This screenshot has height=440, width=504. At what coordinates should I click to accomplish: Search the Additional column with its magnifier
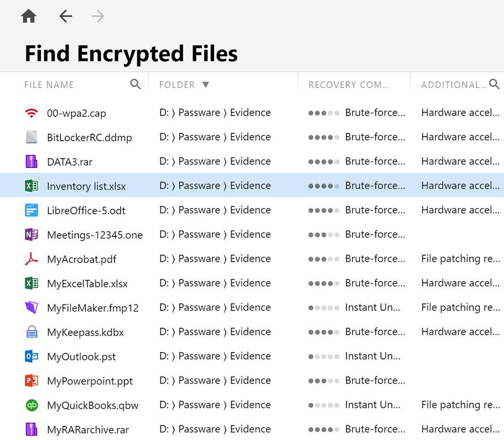(494, 84)
